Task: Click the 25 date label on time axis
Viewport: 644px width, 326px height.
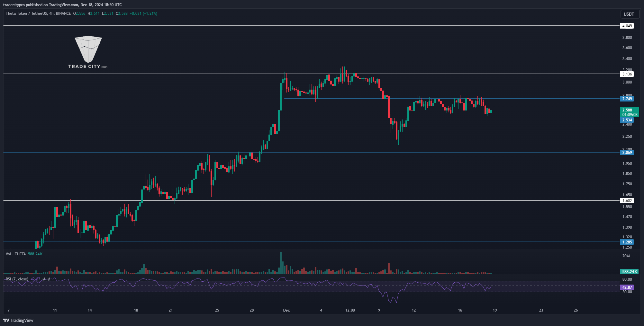Action: click(217, 310)
